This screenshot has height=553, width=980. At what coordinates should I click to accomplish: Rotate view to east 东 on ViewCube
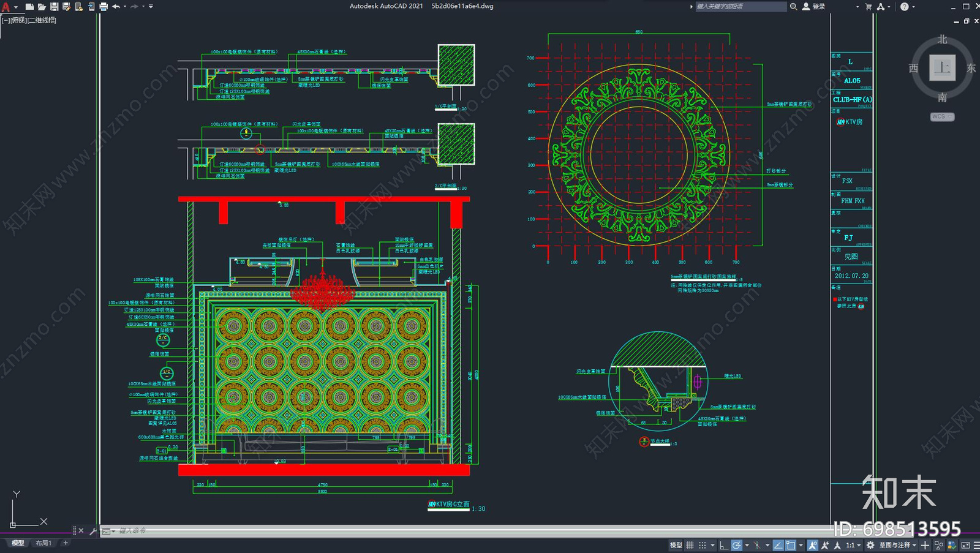click(971, 68)
